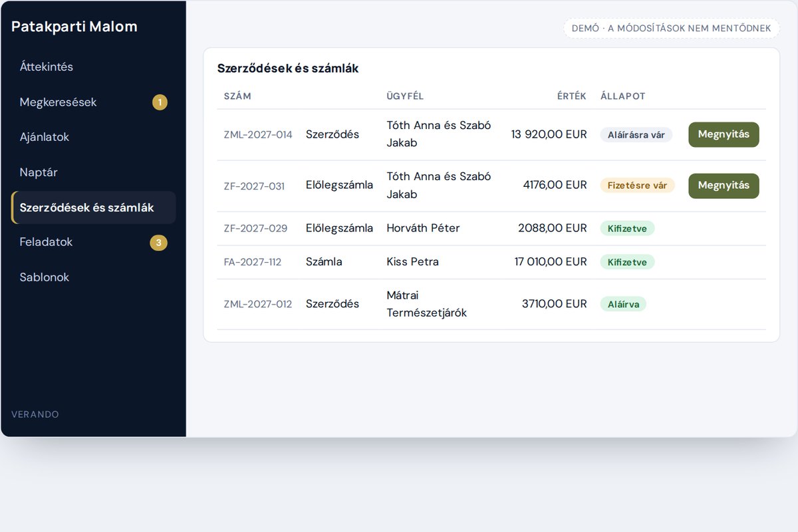This screenshot has height=532, width=798.
Task: Click Megnyitás for invoice ZF-2027-031
Action: tap(724, 186)
